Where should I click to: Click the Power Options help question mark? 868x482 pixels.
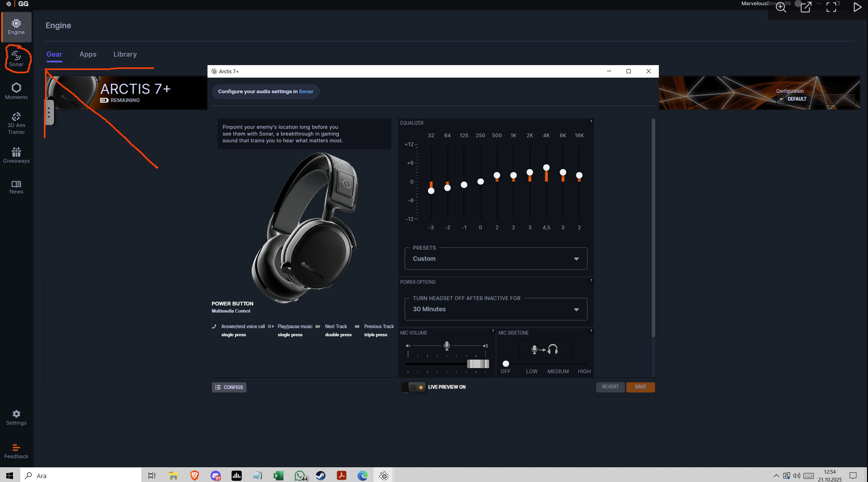(x=591, y=281)
